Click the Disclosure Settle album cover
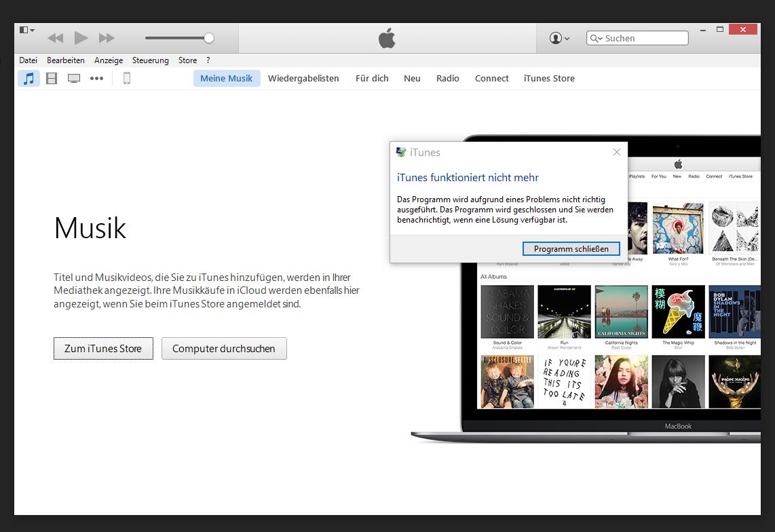The height and width of the screenshot is (532, 775). tap(508, 381)
